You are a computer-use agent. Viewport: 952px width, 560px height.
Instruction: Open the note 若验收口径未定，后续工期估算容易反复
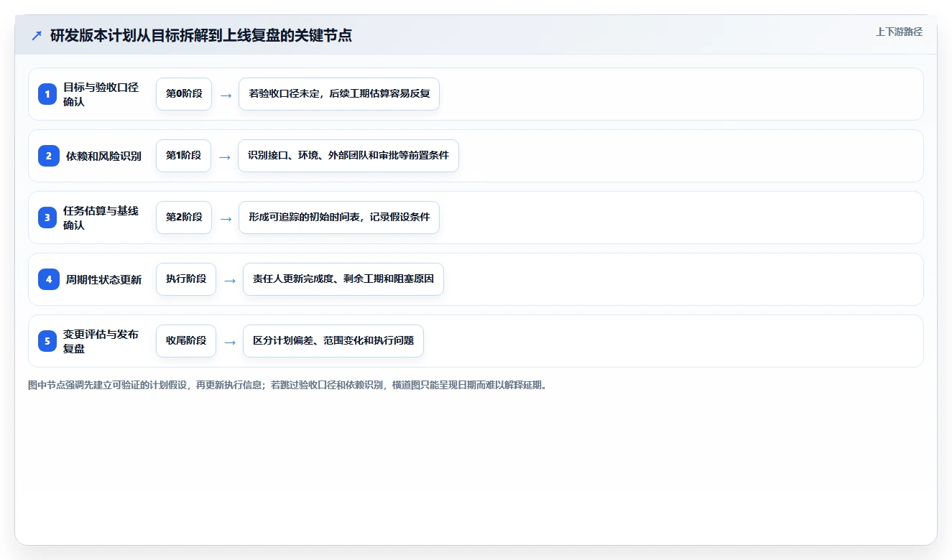(339, 94)
